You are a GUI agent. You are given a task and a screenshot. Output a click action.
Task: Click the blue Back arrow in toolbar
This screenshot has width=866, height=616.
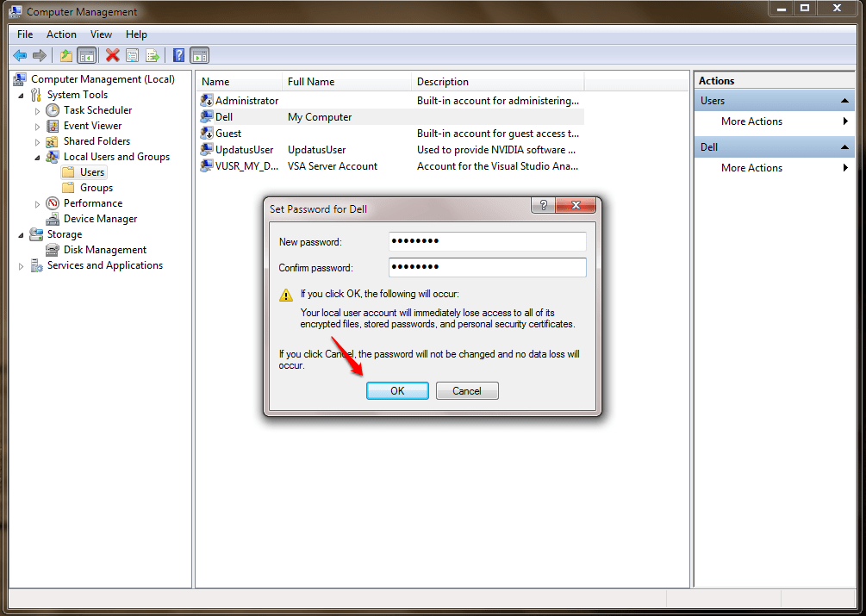20,55
